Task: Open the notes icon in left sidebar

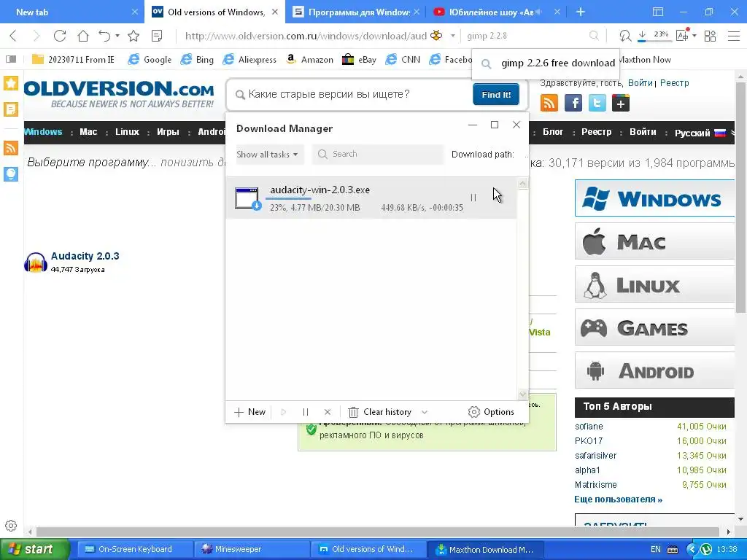Action: [x=10, y=109]
